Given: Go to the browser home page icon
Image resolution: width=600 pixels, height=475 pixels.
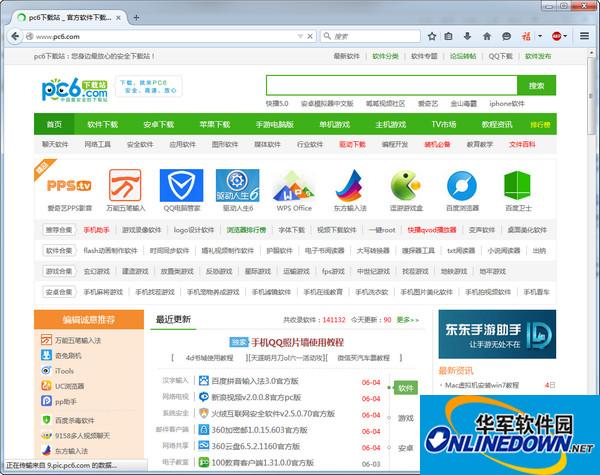Looking at the screenshot, I should click(x=487, y=36).
